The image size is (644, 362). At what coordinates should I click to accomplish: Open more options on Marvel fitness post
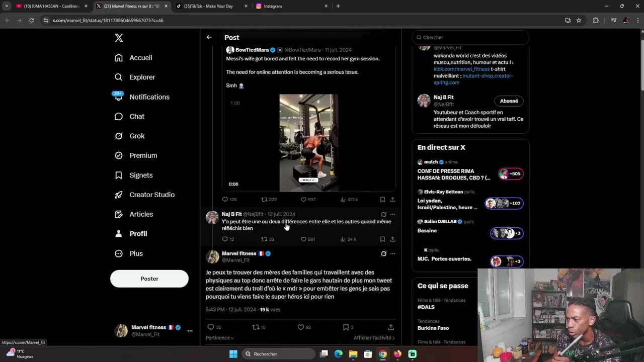click(392, 254)
